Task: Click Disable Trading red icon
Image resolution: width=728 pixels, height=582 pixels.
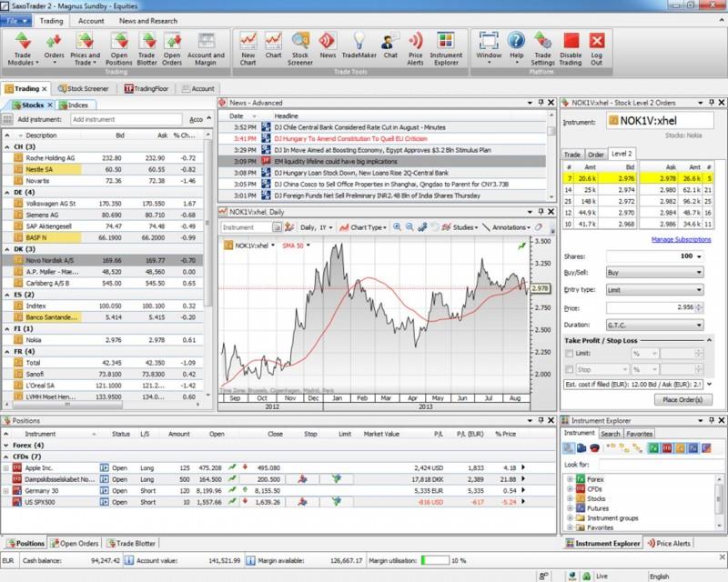Action: 571,49
